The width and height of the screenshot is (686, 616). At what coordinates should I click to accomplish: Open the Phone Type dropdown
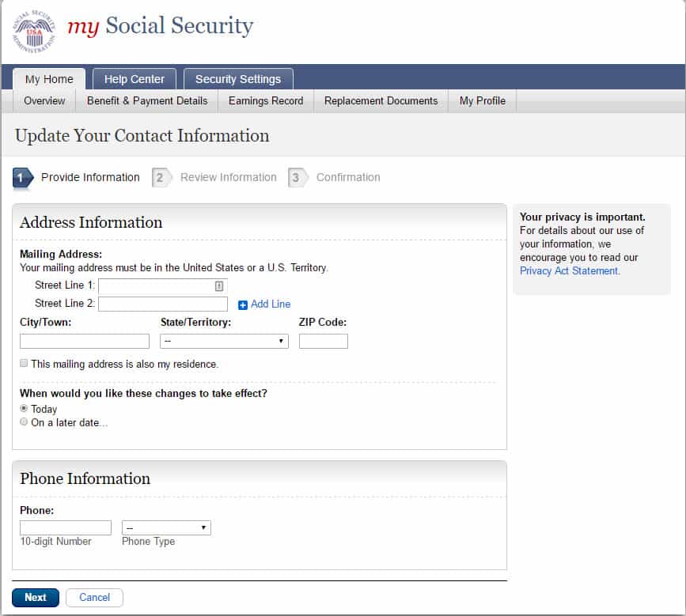coord(166,527)
